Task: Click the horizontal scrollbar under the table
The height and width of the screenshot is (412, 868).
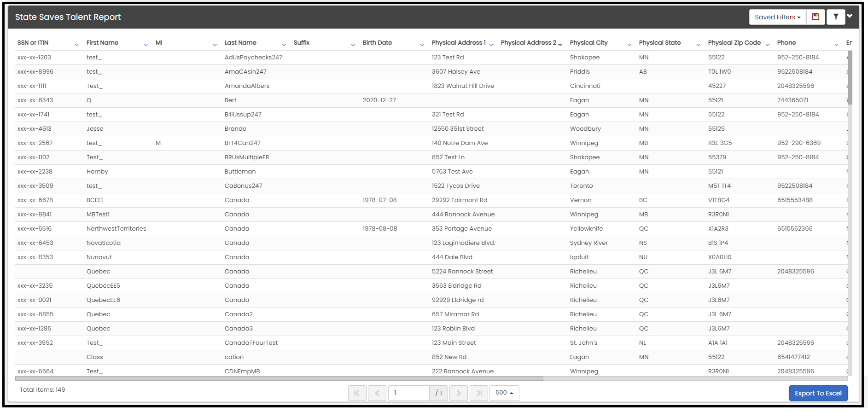Action: tap(279, 378)
